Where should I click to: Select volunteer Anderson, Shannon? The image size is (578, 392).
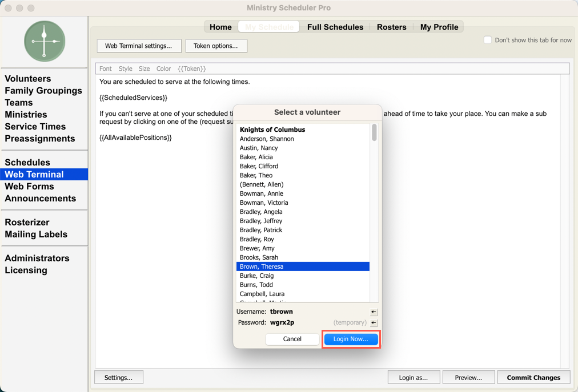[x=303, y=139]
